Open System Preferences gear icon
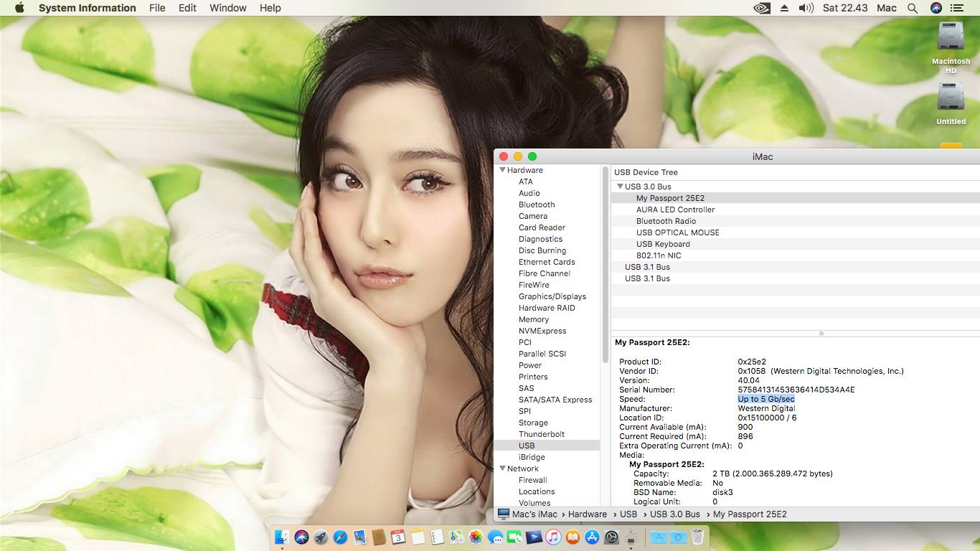Image resolution: width=980 pixels, height=551 pixels. (611, 537)
